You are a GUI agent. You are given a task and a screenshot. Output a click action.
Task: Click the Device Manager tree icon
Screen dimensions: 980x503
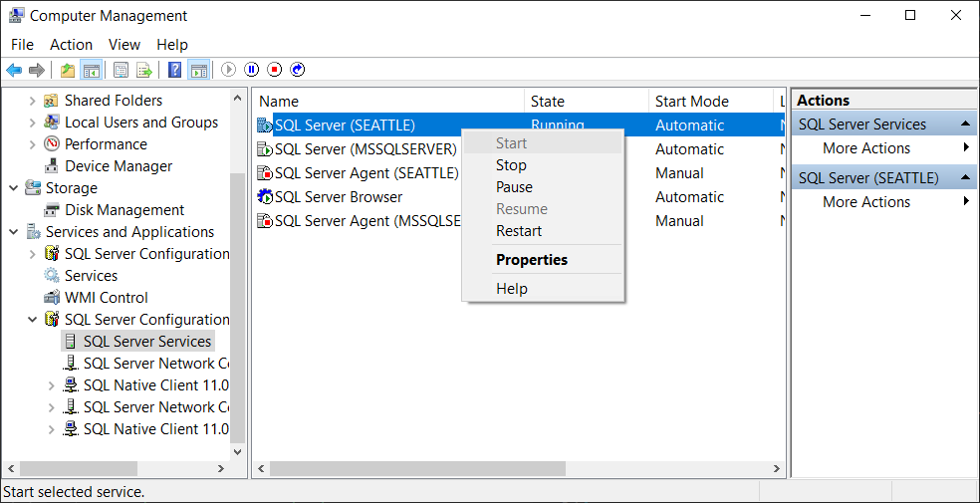pos(52,166)
